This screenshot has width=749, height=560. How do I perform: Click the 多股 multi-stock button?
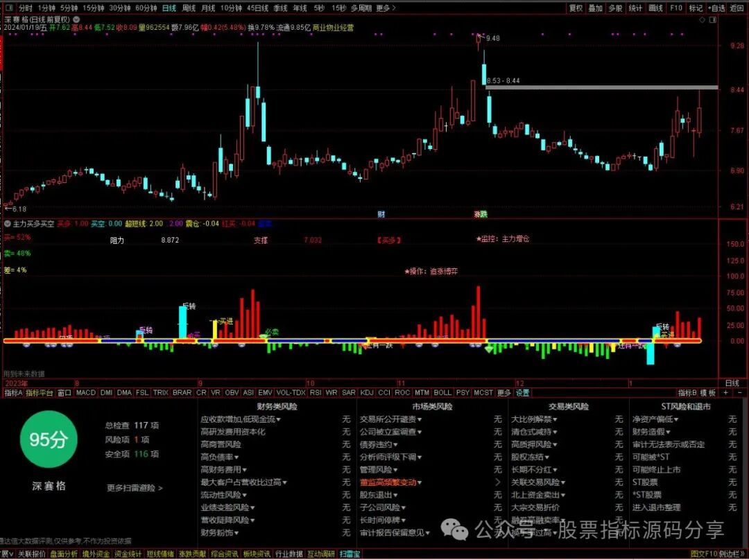pos(615,8)
